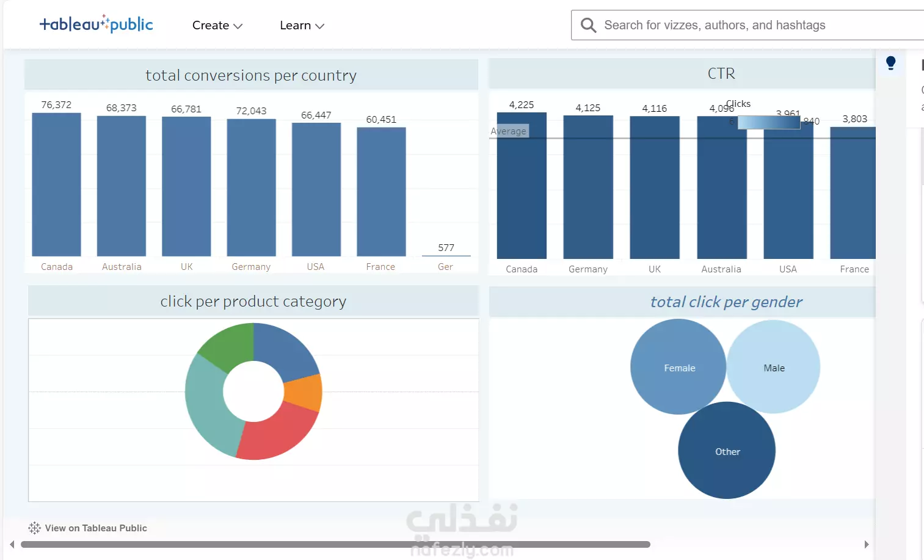This screenshot has height=560, width=924.
Task: Click the Tableau icon beside View on Tableau Public
Action: [x=34, y=528]
